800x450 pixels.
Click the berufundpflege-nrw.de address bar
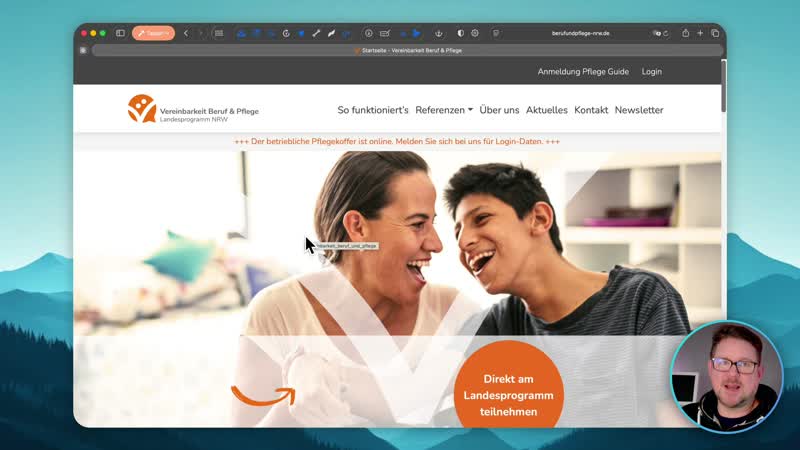tap(580, 33)
